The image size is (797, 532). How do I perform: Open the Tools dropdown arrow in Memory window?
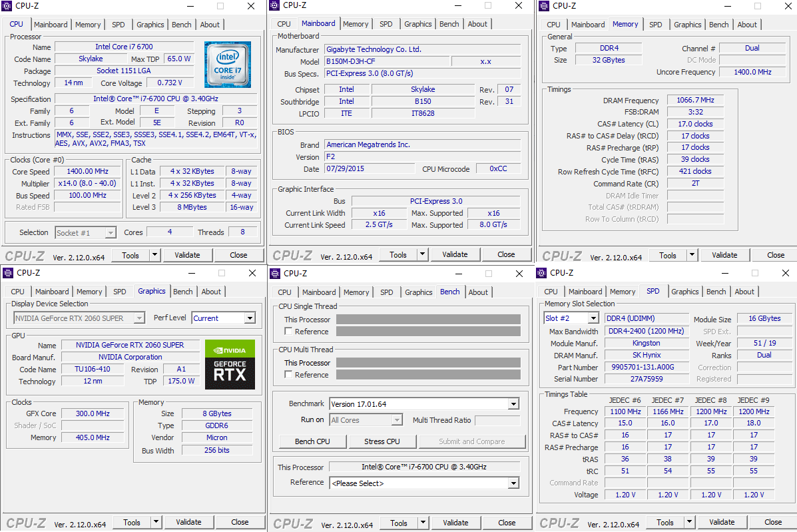(x=692, y=255)
